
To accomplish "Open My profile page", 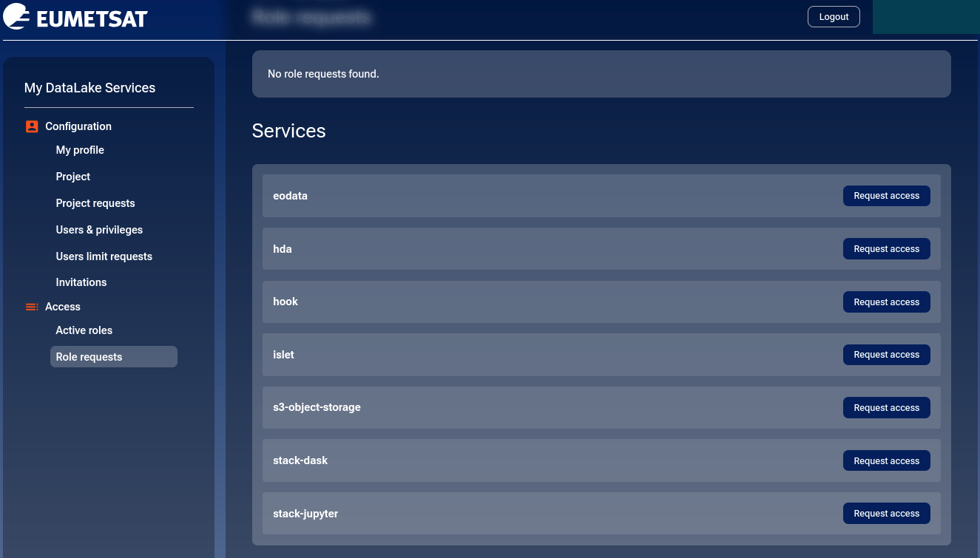I will coord(80,150).
